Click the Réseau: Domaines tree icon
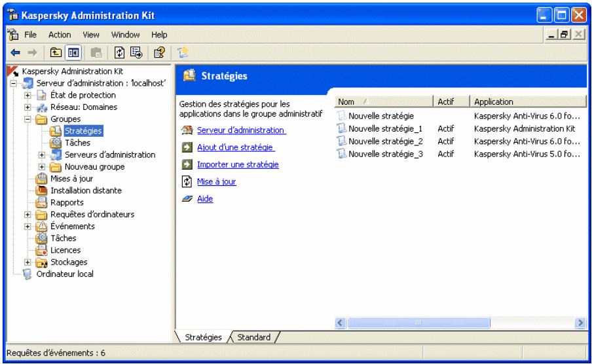 pyautogui.click(x=41, y=107)
